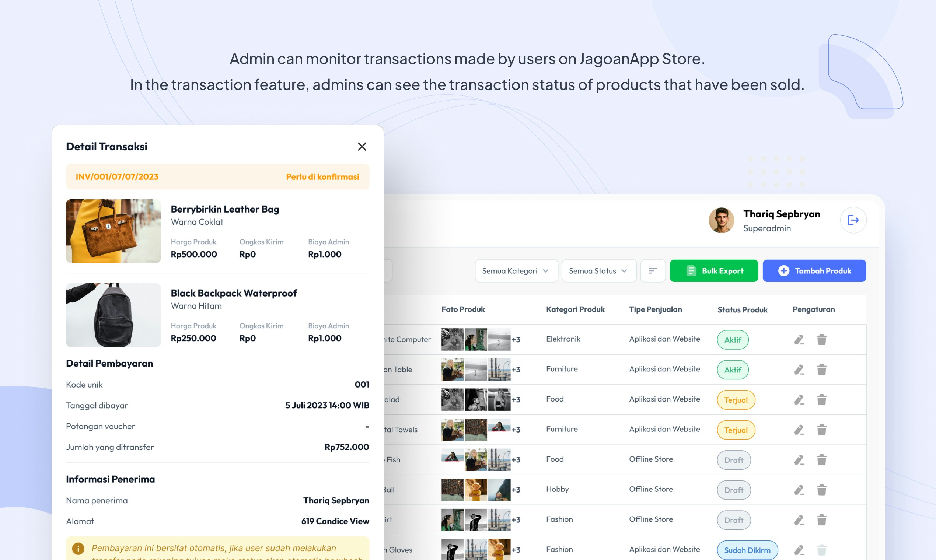Click the logout icon beside Thariq Sepbryan
Viewport: 936px width, 560px height.
pyautogui.click(x=853, y=220)
